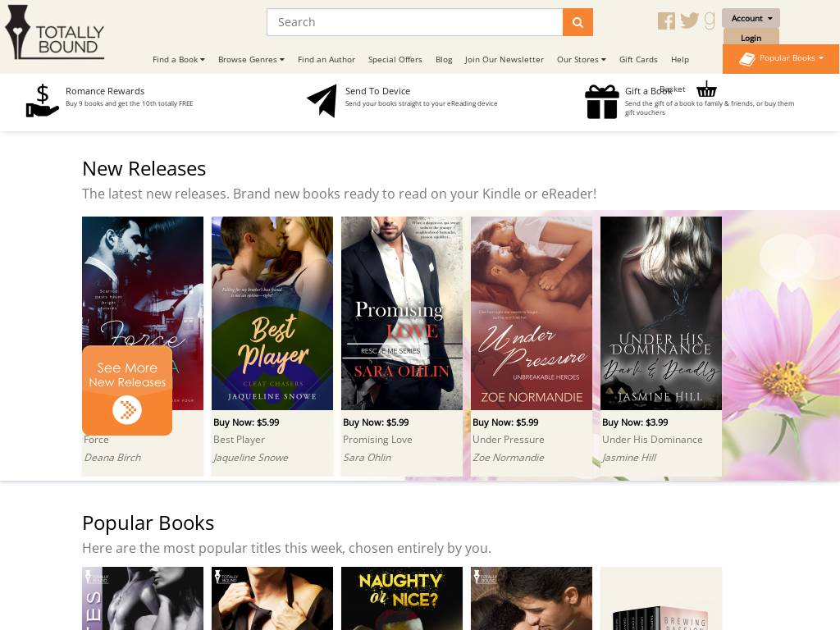Expand the Find a Book menu

[x=178, y=59]
